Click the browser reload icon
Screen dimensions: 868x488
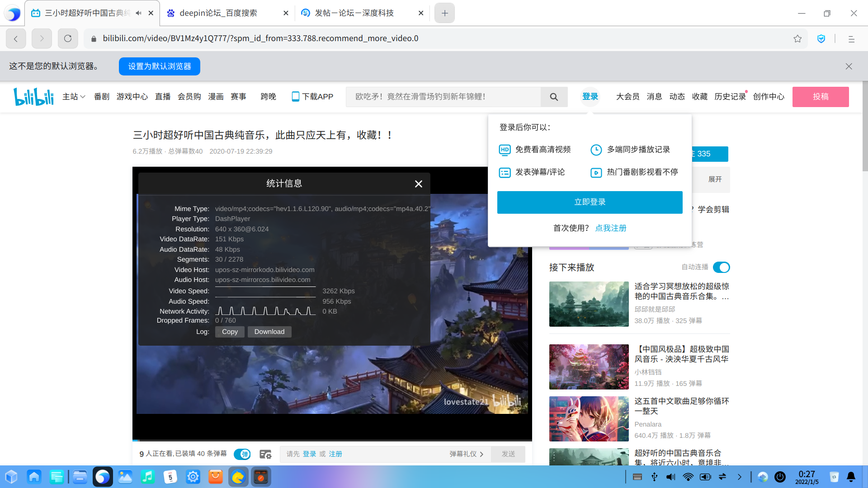pyautogui.click(x=68, y=39)
